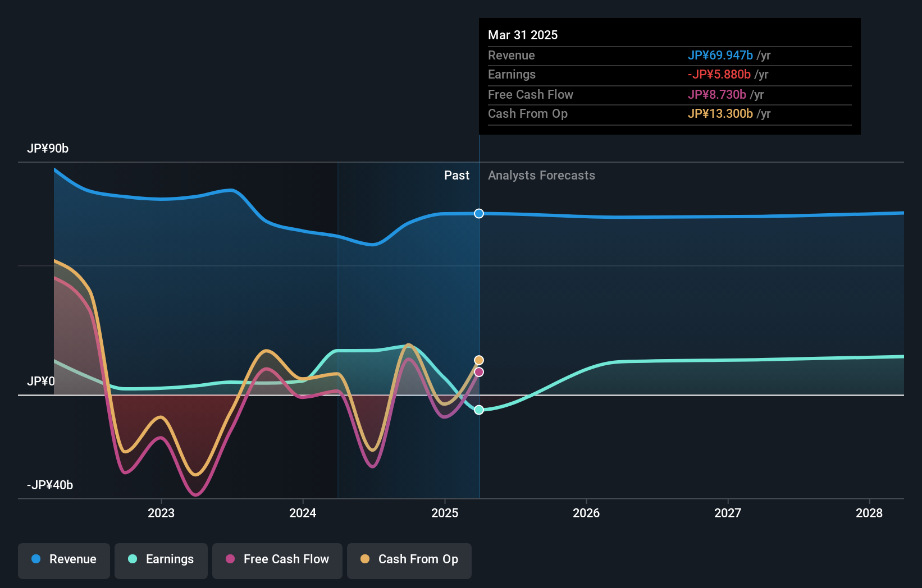Toggle the Revenue legend item
The width and height of the screenshot is (922, 588).
(64, 561)
